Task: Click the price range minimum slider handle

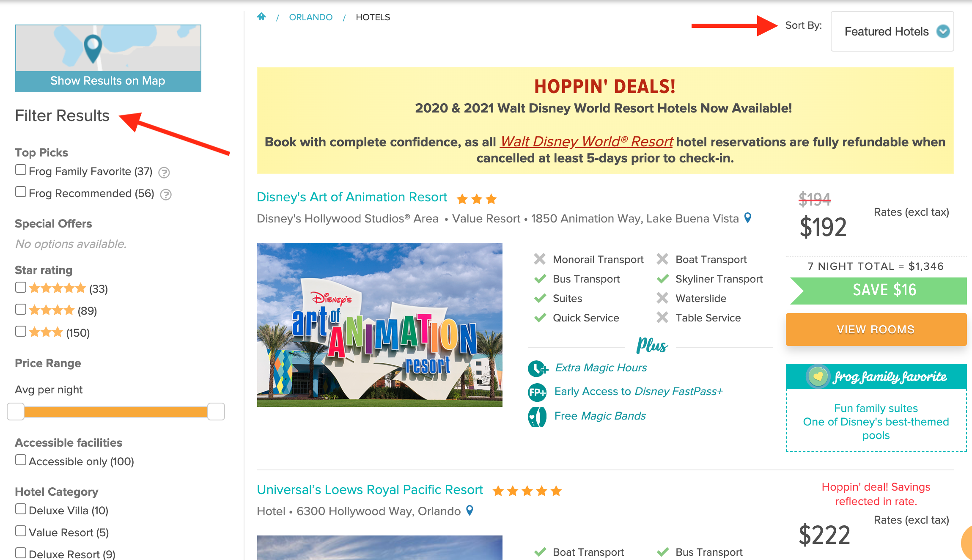Action: 16,412
